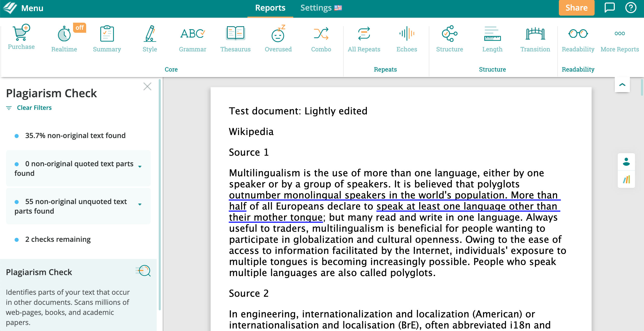644x331 pixels.
Task: Toggle the Realtime checking off badge
Action: click(80, 27)
